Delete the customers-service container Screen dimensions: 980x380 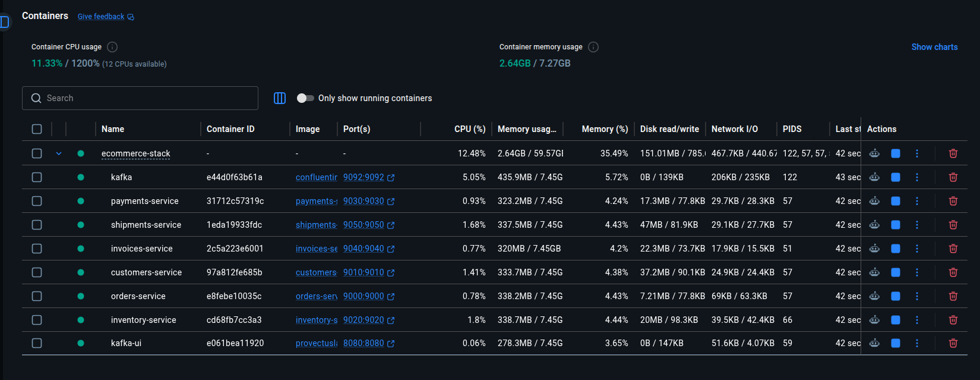click(953, 272)
